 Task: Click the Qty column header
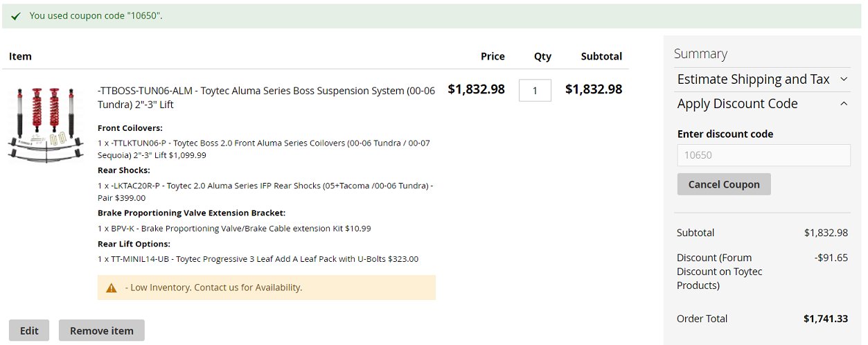542,56
